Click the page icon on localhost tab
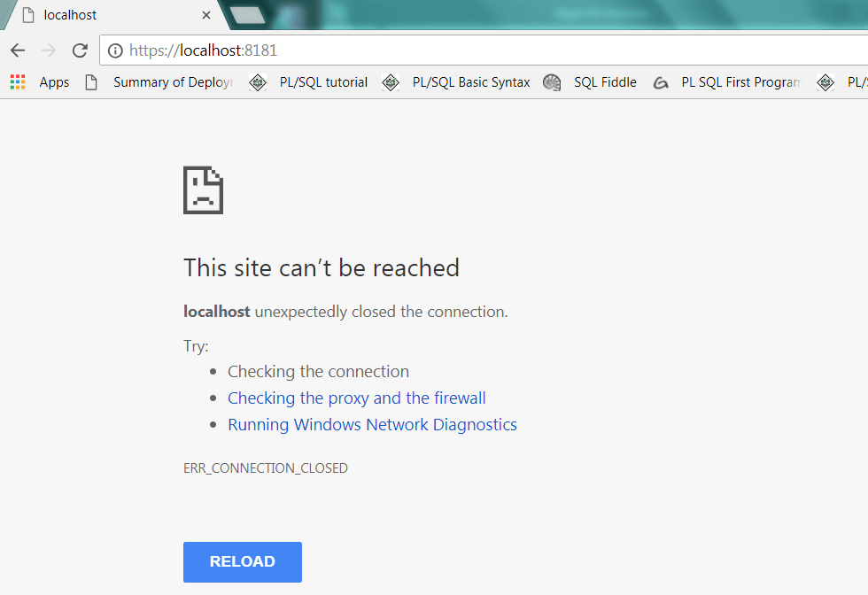 (28, 15)
